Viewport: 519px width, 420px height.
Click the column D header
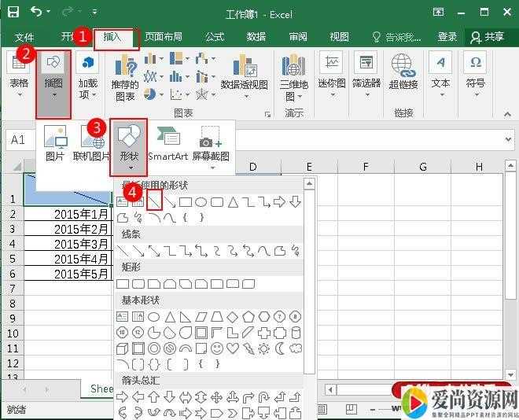pos(253,167)
